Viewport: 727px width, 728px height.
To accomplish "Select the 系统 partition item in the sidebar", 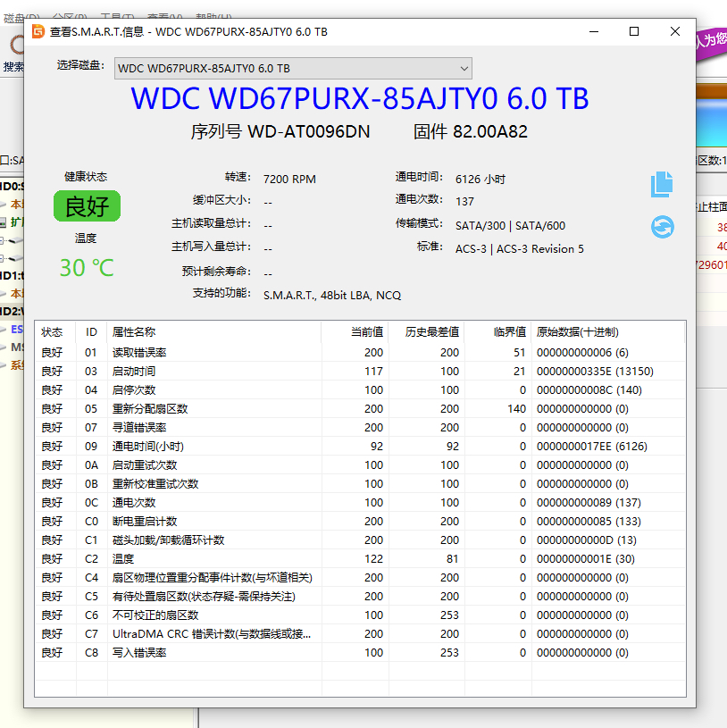I will (x=17, y=364).
